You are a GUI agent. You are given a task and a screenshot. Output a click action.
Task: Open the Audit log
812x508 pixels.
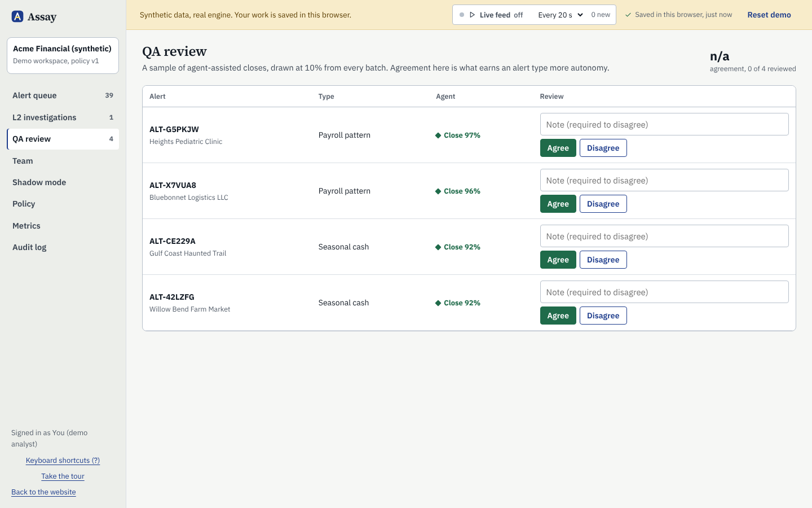(x=63, y=247)
